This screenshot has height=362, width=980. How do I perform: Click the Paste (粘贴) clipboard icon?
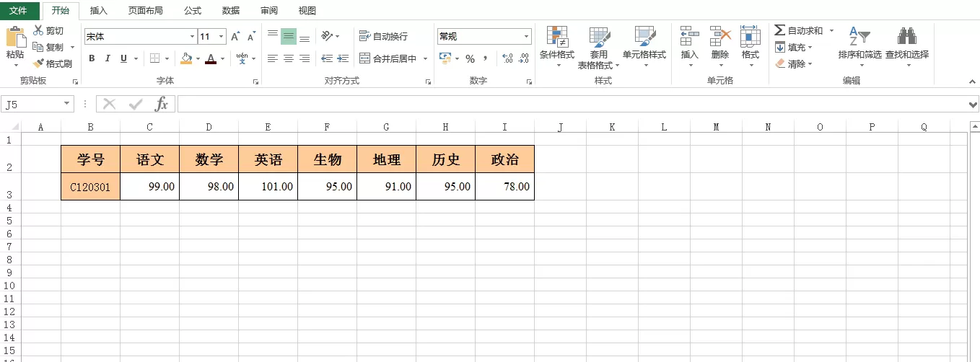pyautogui.click(x=15, y=38)
